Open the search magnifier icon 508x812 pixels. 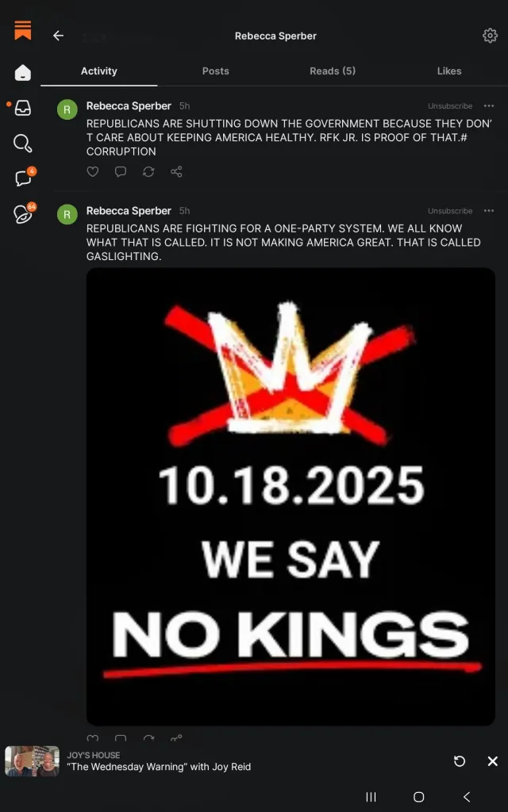pos(23,144)
